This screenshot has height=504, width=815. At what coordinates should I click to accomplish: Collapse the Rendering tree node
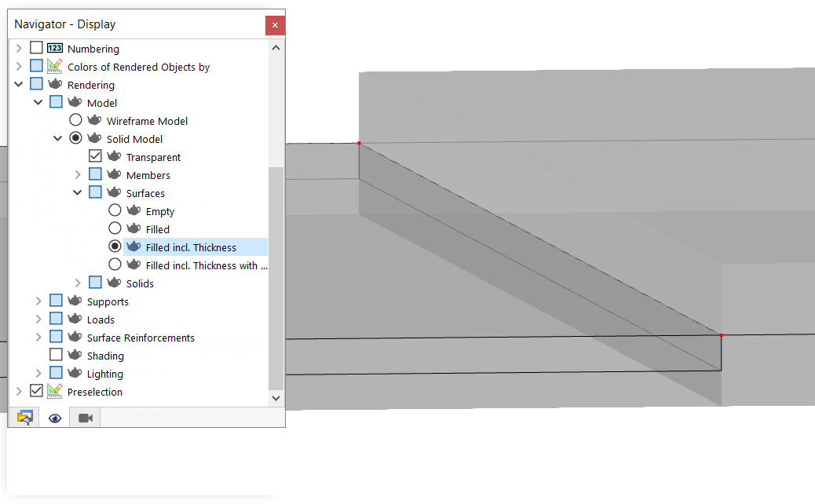point(19,84)
